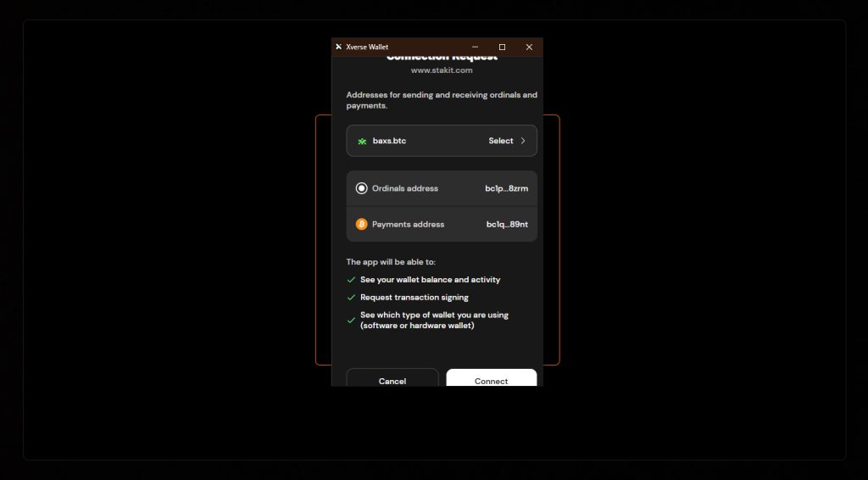This screenshot has height=480, width=868.
Task: Click the orange Bitcoin payments icon
Action: (x=361, y=224)
